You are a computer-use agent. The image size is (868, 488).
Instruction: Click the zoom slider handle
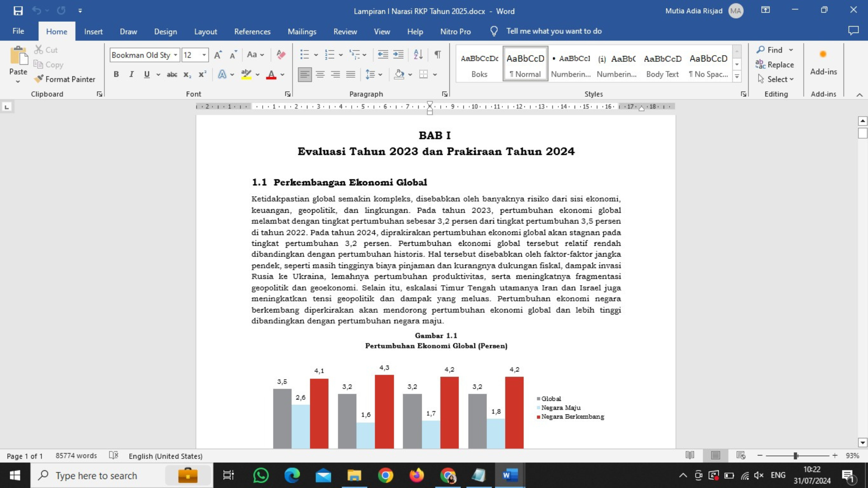coord(795,455)
